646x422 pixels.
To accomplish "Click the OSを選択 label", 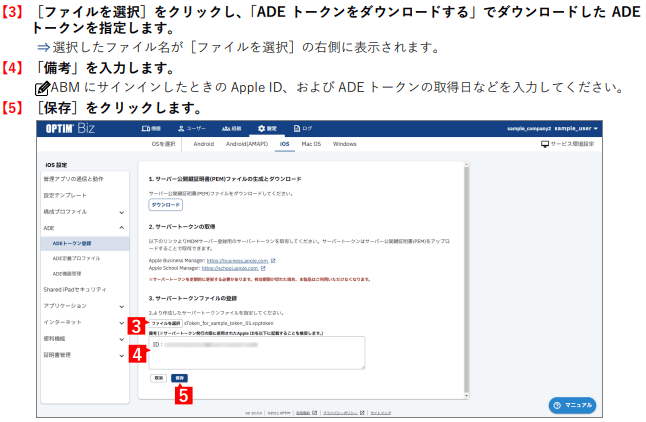I will coord(164,144).
